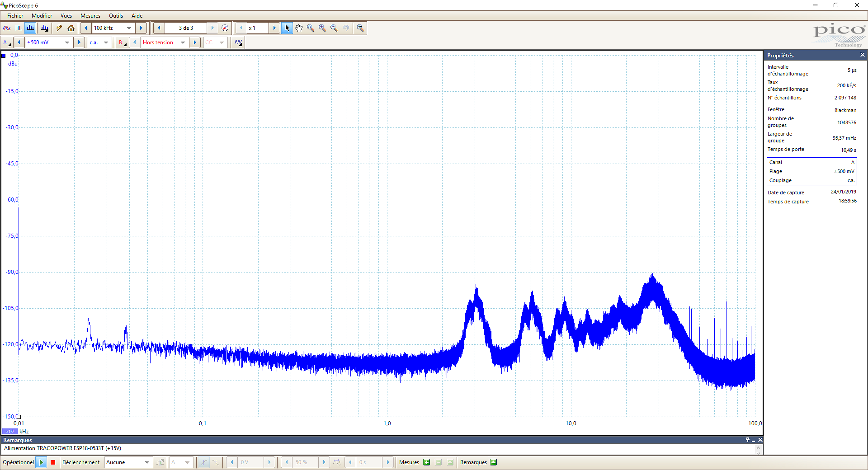Select persistence mode icon
Image resolution: width=868 pixels, height=470 pixels.
19,28
